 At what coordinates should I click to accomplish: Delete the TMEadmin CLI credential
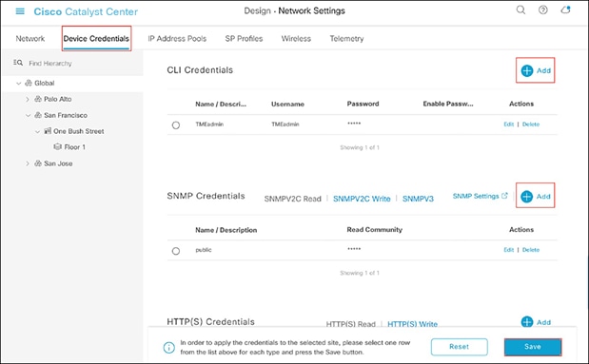pyautogui.click(x=531, y=125)
